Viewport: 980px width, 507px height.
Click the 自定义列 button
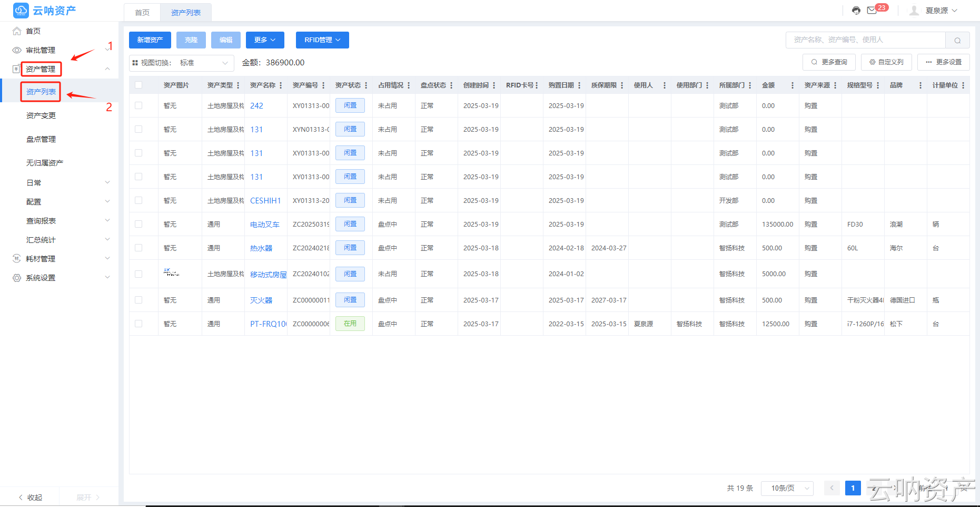[x=886, y=62]
